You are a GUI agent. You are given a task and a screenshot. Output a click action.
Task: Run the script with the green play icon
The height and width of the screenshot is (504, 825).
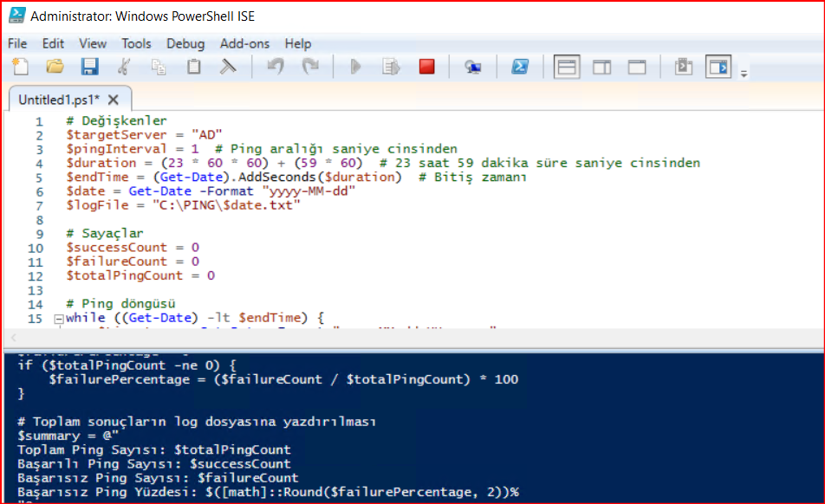coord(355,67)
